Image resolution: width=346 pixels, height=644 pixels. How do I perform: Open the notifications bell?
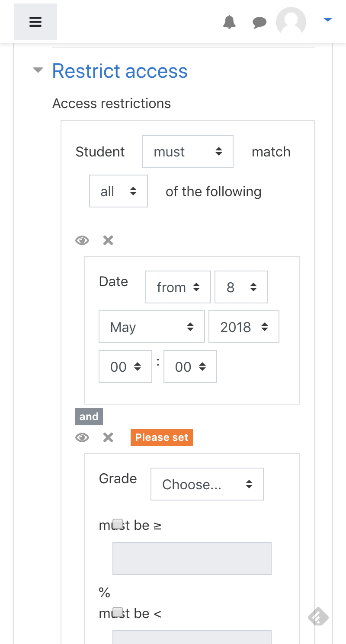coord(229,22)
